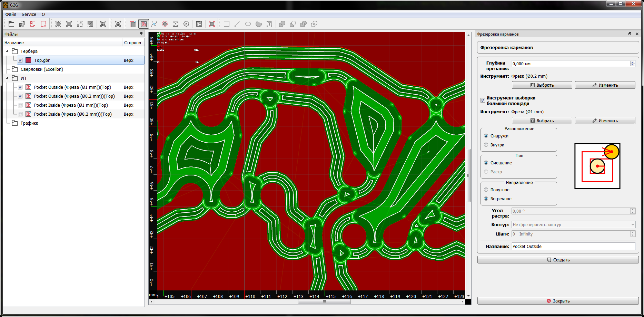This screenshot has height=317, width=644.
Task: Toggle the pocket milling toolbar icon
Action: click(x=143, y=24)
